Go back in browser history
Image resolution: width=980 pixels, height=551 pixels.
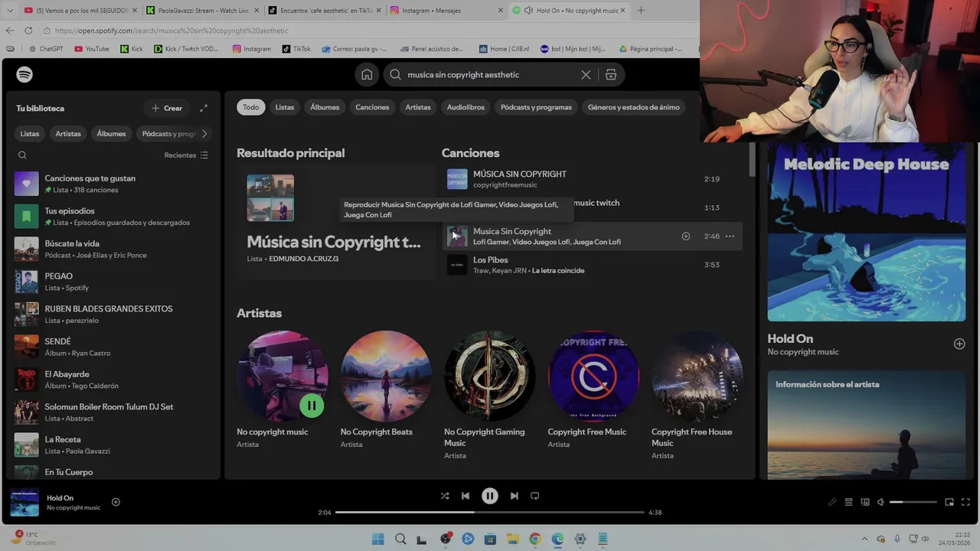9,31
